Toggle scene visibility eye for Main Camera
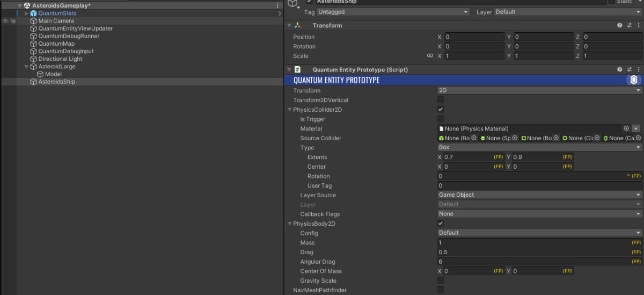The height and width of the screenshot is (295, 644). (5, 21)
